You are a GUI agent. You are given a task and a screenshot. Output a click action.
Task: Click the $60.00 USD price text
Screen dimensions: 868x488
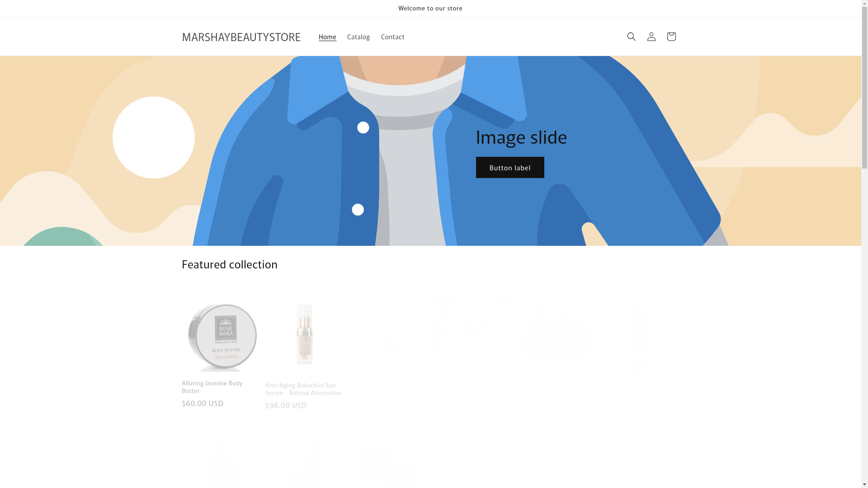coord(203,403)
